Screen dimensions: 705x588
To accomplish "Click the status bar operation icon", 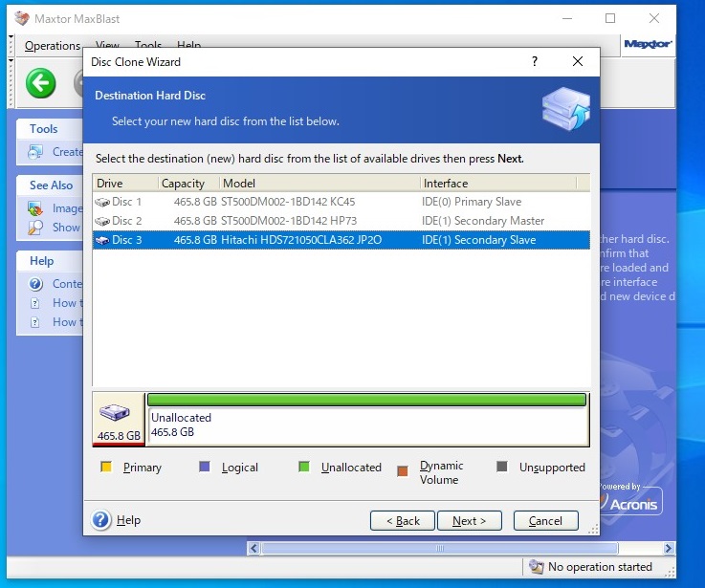I will 536,567.
